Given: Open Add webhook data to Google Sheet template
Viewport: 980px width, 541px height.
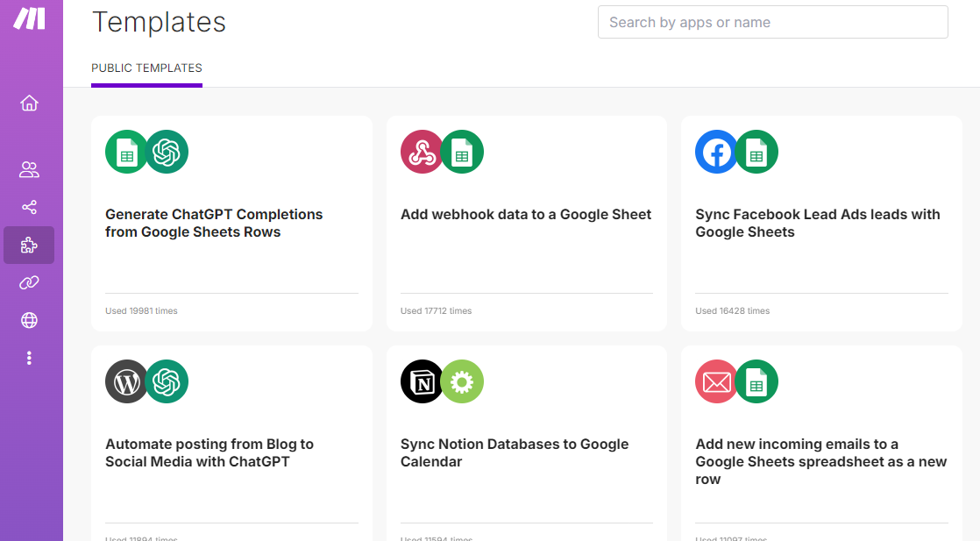Looking at the screenshot, I should tap(526, 214).
